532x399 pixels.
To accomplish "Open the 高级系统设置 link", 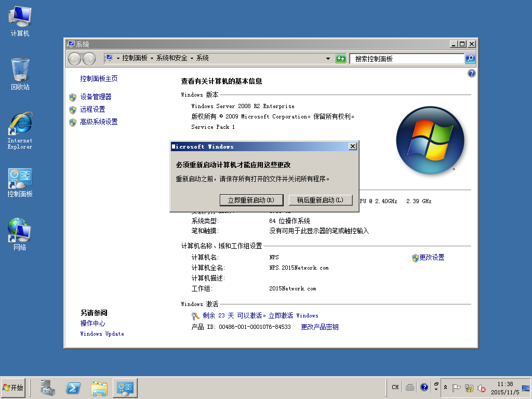I will 99,122.
